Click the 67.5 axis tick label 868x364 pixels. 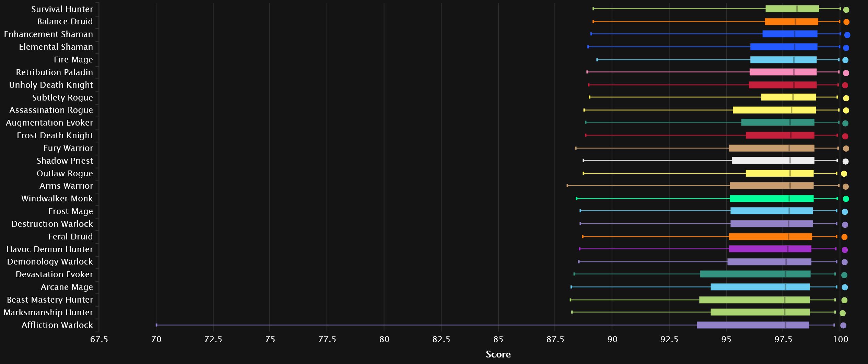point(99,339)
